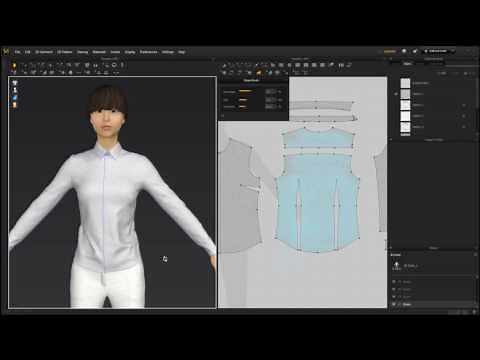Click the orange mode label in top bar
Image resolution: width=480 pixels, height=360 pixels.
(x=389, y=51)
